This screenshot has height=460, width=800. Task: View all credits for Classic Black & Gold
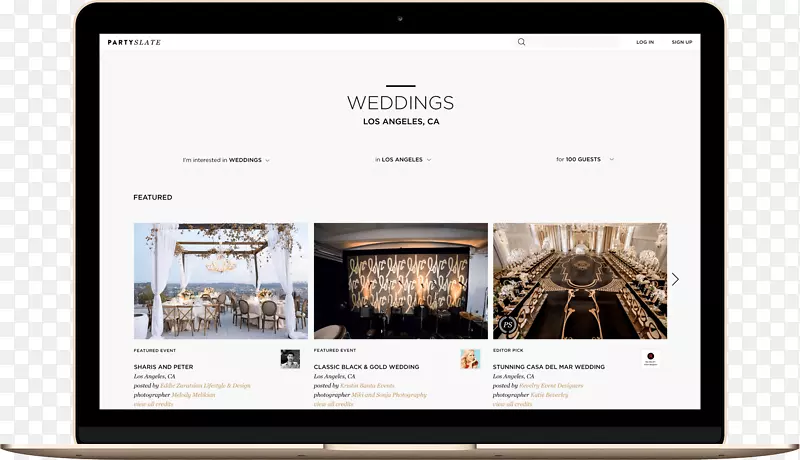334,404
